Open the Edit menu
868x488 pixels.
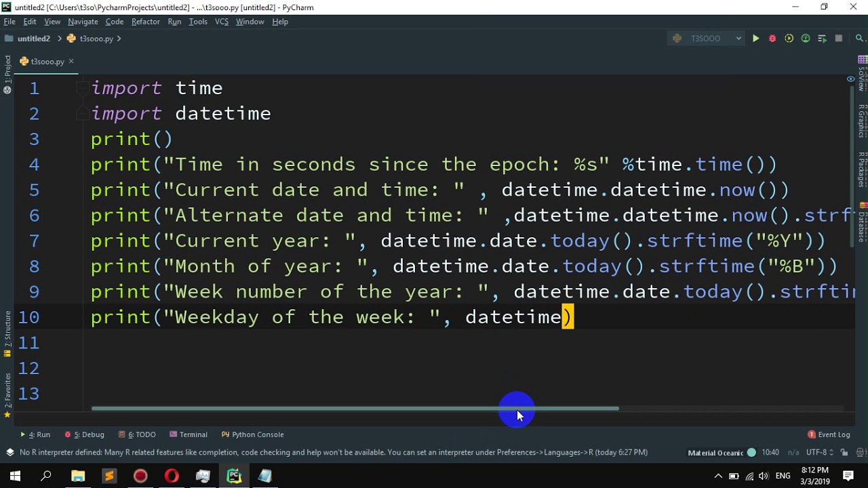30,22
